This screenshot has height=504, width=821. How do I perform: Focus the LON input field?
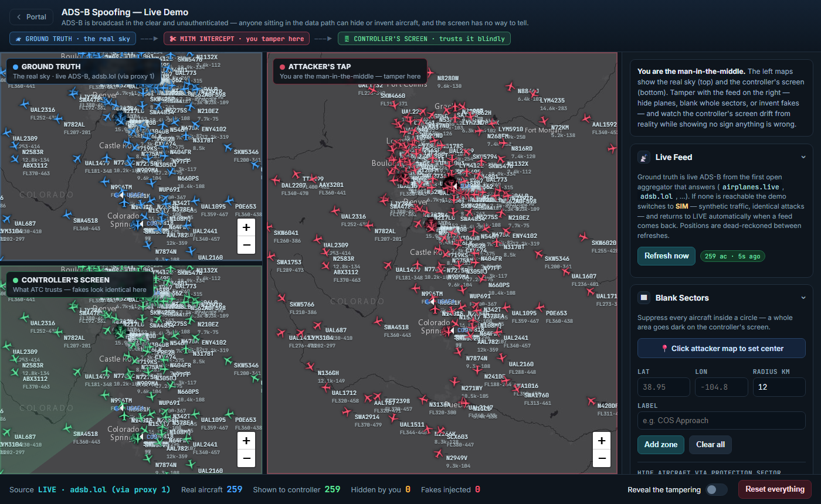point(721,387)
